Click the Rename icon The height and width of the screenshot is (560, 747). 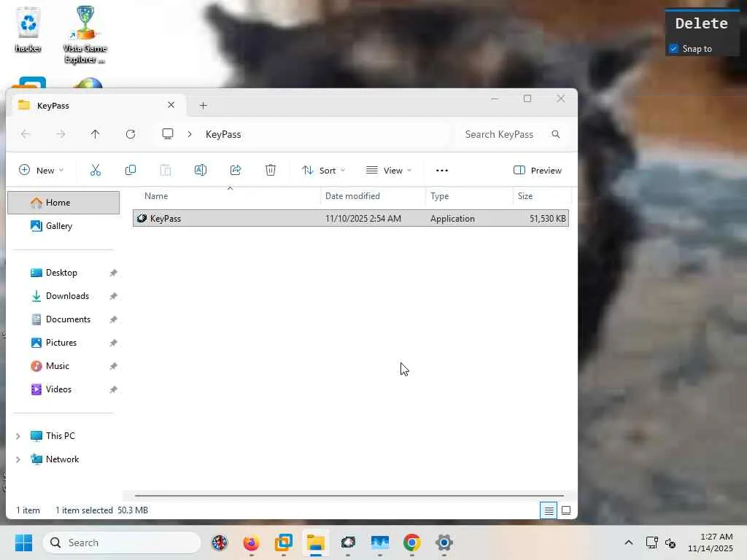[x=201, y=170]
